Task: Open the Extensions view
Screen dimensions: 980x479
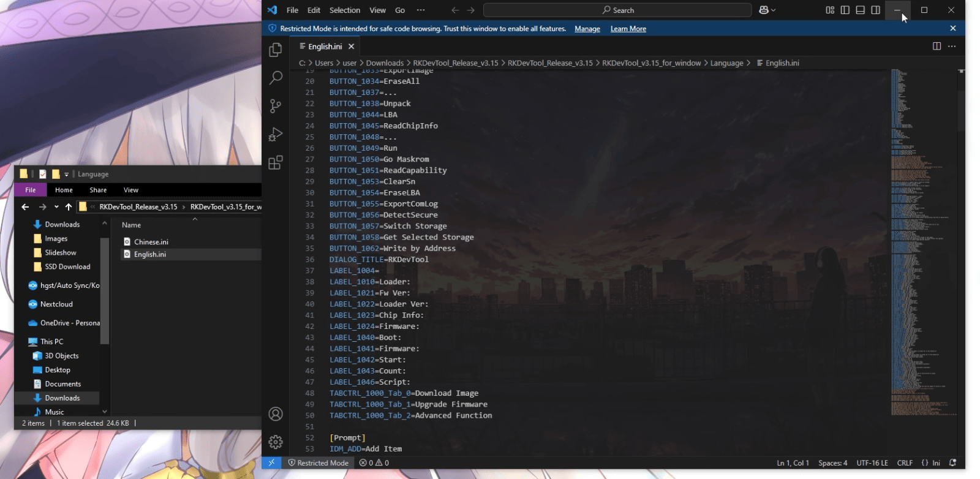Action: 276,162
